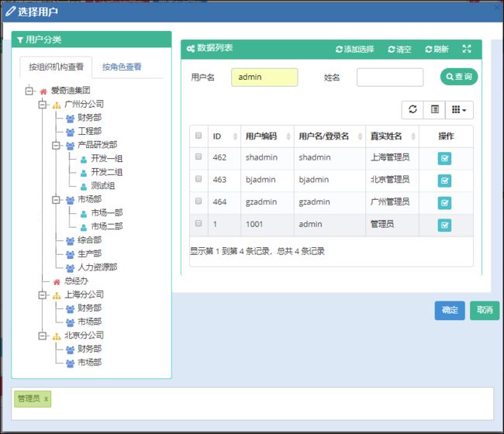Select 财务部 under 北京分公司

click(x=90, y=349)
